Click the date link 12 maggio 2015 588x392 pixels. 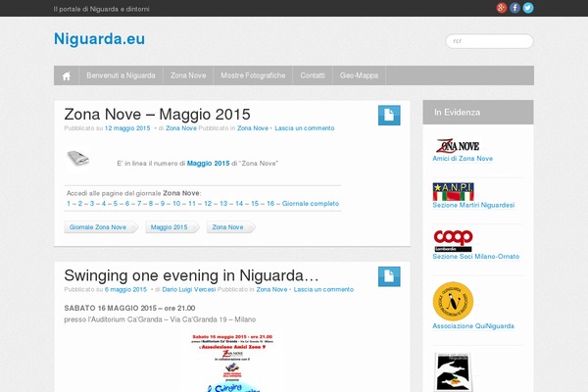point(127,128)
